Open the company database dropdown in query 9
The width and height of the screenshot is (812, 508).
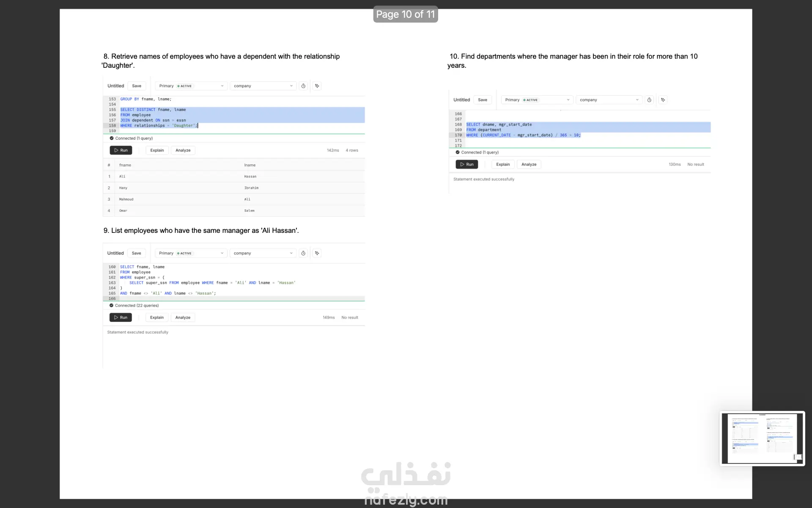coord(263,253)
